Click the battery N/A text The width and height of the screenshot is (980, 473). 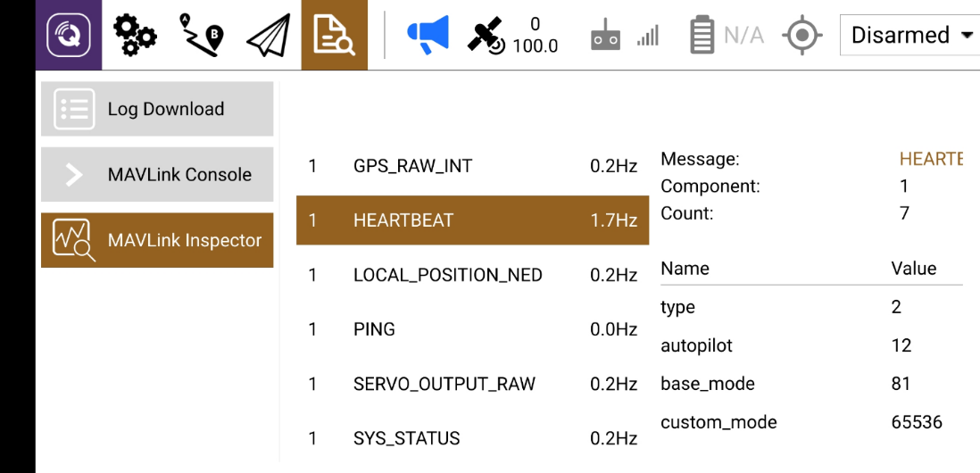(x=743, y=36)
